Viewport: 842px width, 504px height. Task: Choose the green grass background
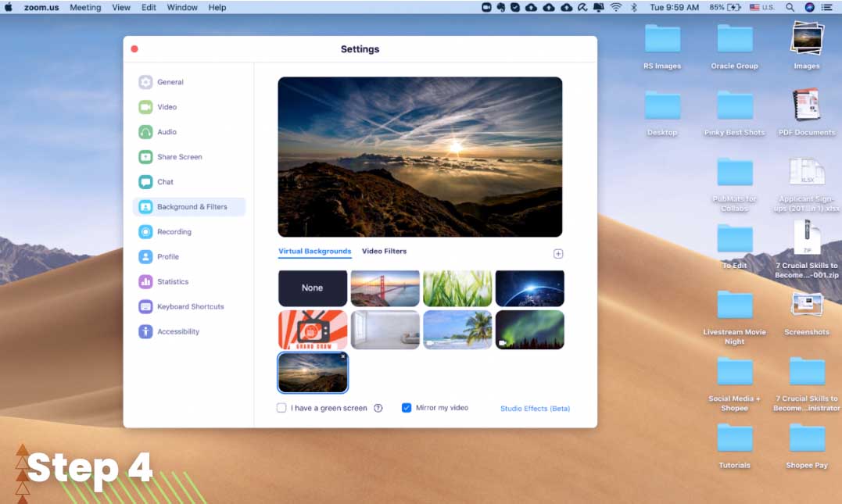tap(457, 288)
